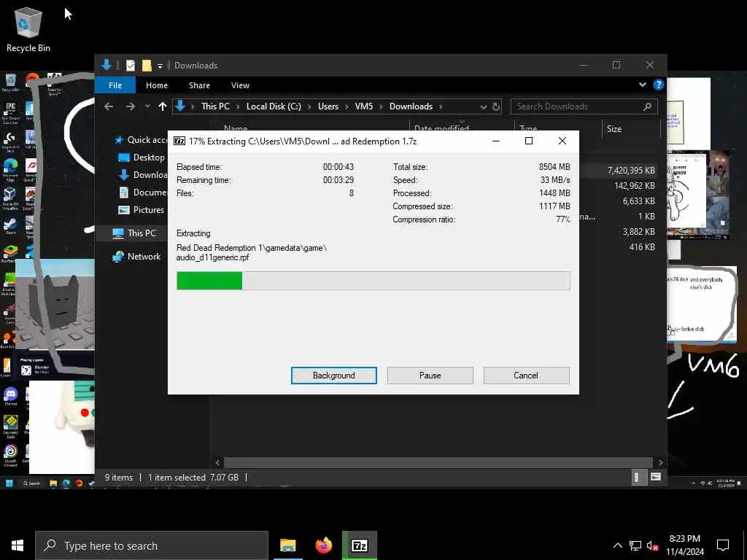Click the Downloads arrow icon in title bar
This screenshot has width=747, height=560.
pos(107,65)
